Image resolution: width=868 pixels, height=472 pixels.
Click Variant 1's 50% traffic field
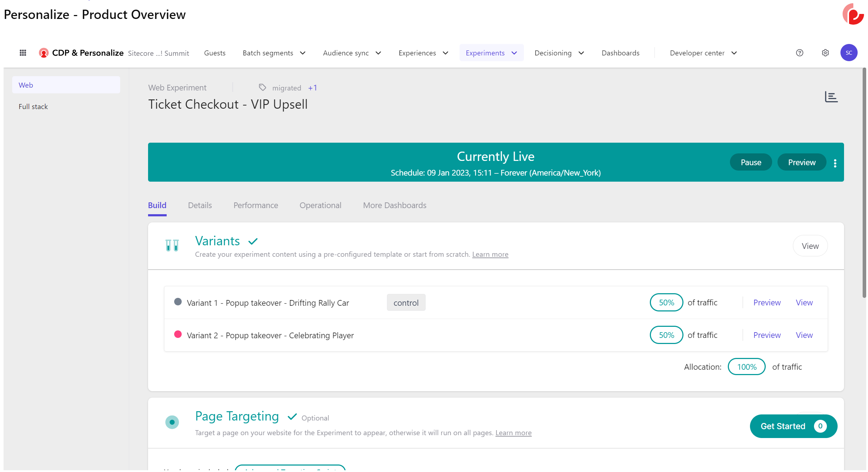pyautogui.click(x=666, y=303)
